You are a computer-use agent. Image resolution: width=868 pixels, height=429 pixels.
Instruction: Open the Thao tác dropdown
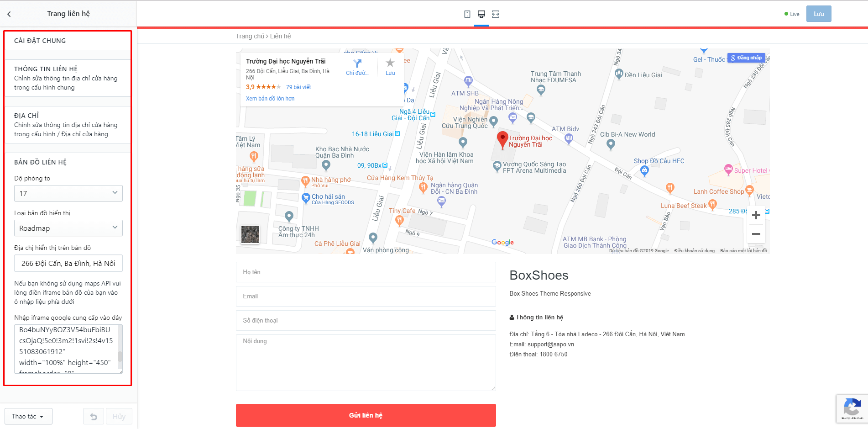28,416
